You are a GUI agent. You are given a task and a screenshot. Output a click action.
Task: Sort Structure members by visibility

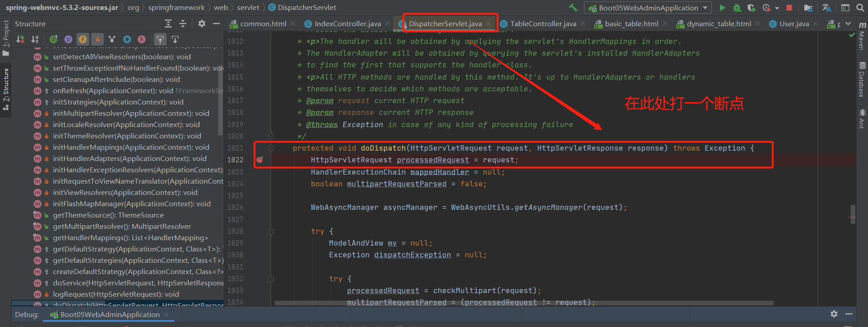click(20, 39)
